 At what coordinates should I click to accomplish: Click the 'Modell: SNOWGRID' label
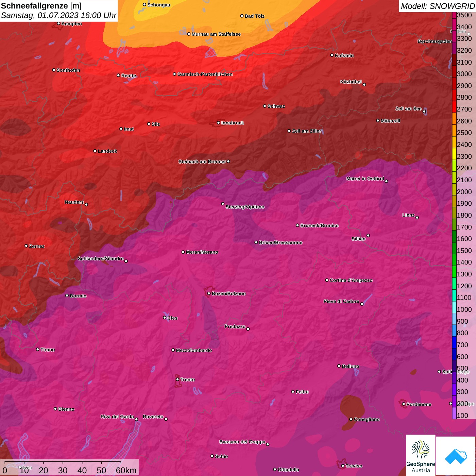tap(438, 6)
